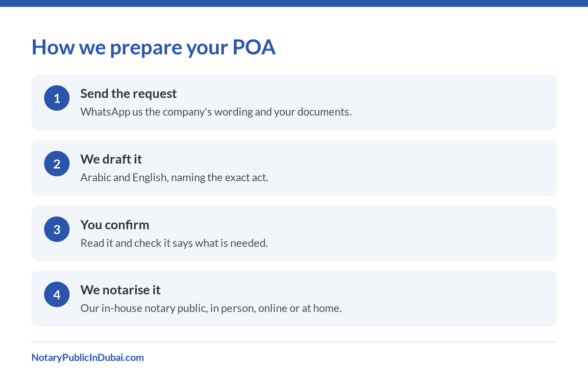This screenshot has width=588, height=383.
Task: Select the 'You confirm' title
Action: [x=115, y=225]
